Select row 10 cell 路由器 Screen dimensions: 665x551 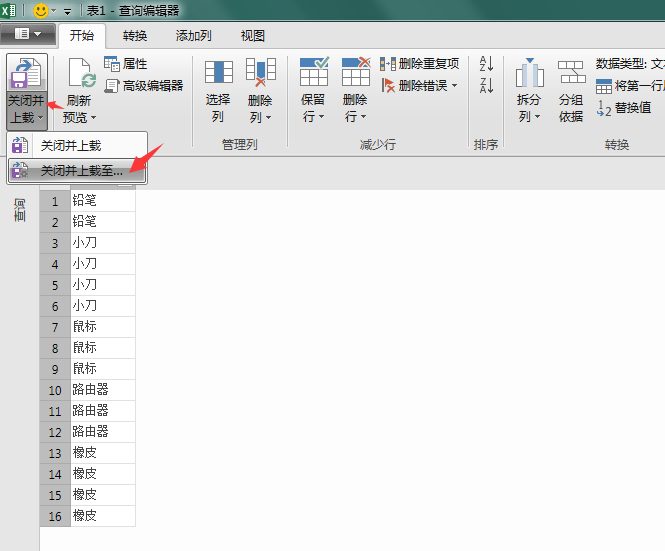pos(103,390)
